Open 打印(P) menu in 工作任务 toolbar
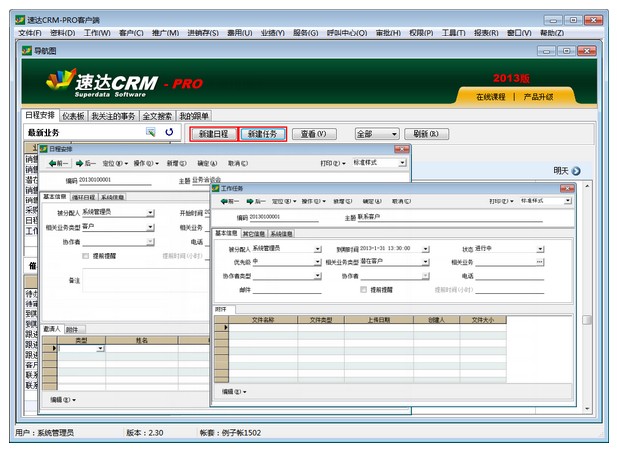This screenshot has height=450, width=617. click(501, 201)
